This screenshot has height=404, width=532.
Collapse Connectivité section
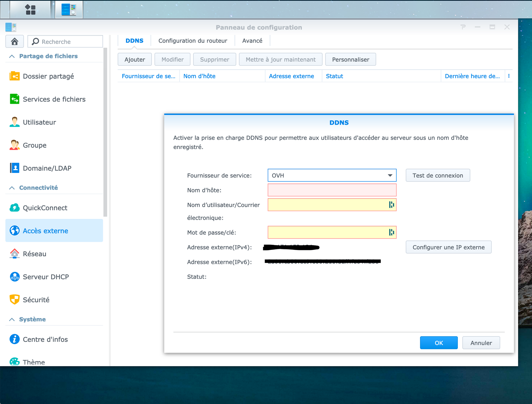click(12, 188)
